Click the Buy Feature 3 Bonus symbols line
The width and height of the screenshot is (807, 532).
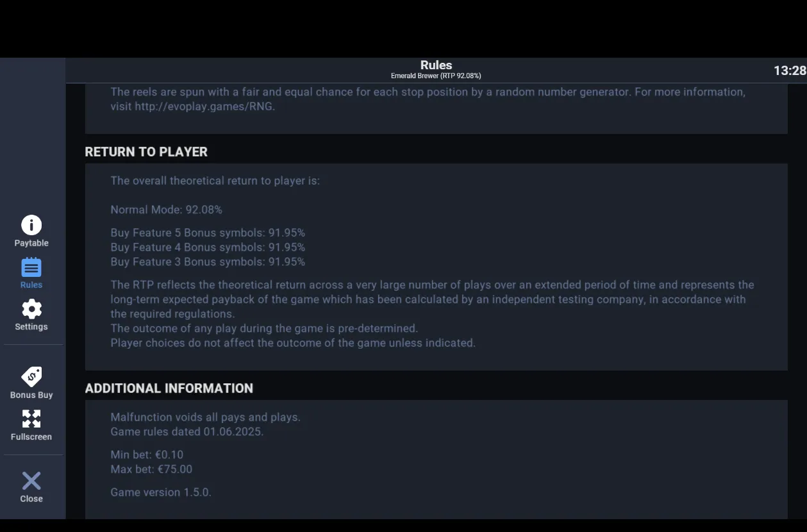coord(208,262)
